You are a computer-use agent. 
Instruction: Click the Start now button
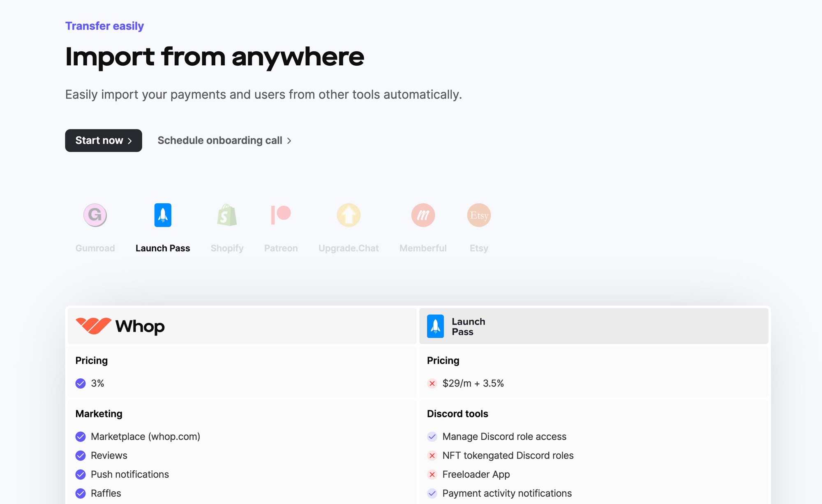103,140
